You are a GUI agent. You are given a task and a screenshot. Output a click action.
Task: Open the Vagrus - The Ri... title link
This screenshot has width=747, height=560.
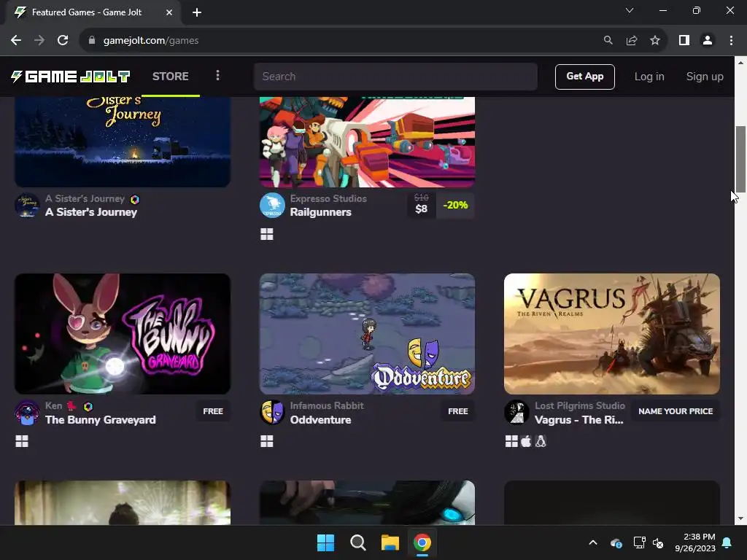click(578, 420)
